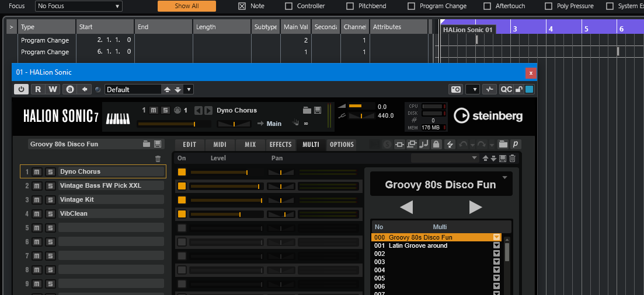Toggle the Note filter checkbox
644x295 pixels.
242,6
